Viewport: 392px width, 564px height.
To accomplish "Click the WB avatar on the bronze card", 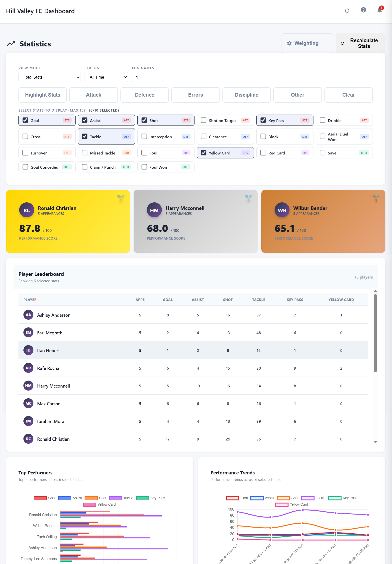I will click(282, 210).
